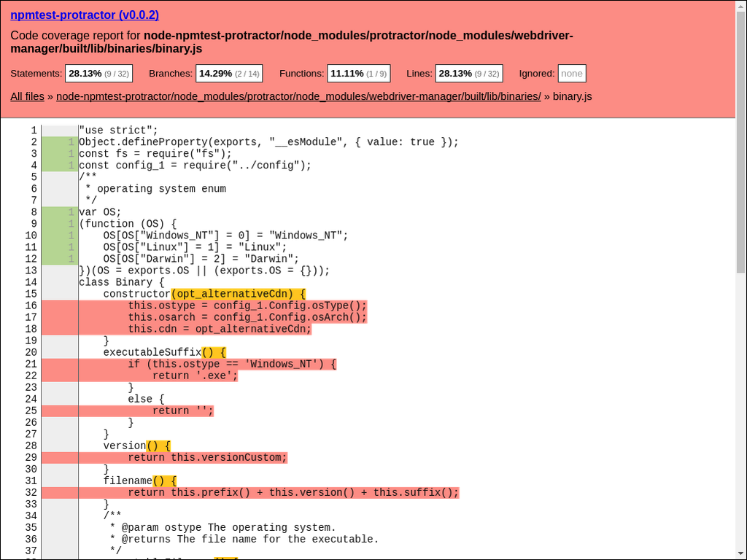Click the uncovered line this.ostype = config_1.Config.osType()
This screenshot has width=747, height=560.
pos(247,306)
